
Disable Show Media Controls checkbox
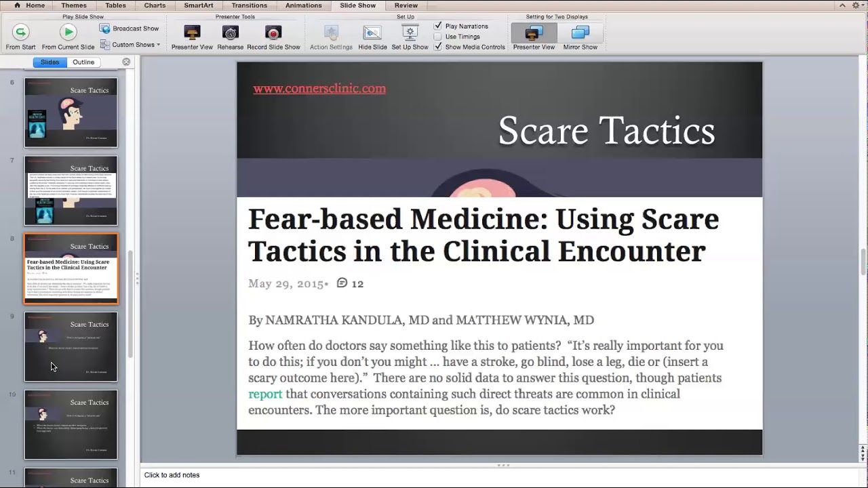(x=438, y=47)
